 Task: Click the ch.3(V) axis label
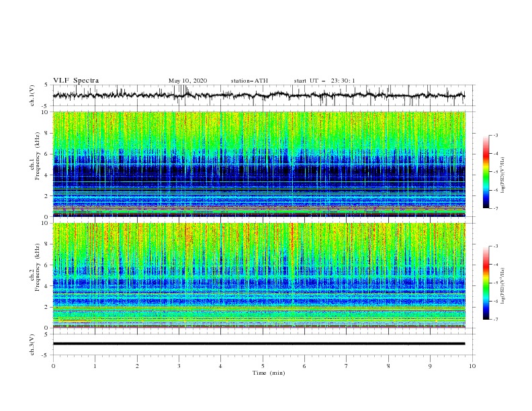click(32, 345)
